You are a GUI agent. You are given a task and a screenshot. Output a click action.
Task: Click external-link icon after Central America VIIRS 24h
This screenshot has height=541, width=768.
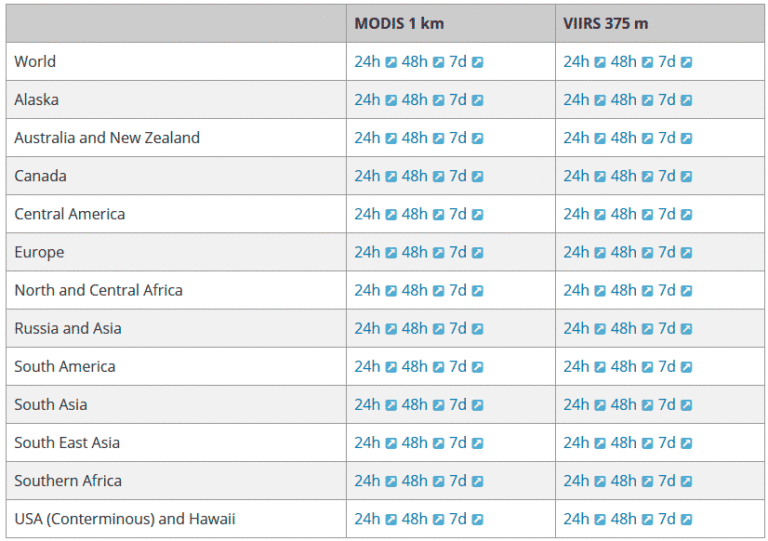tap(600, 214)
